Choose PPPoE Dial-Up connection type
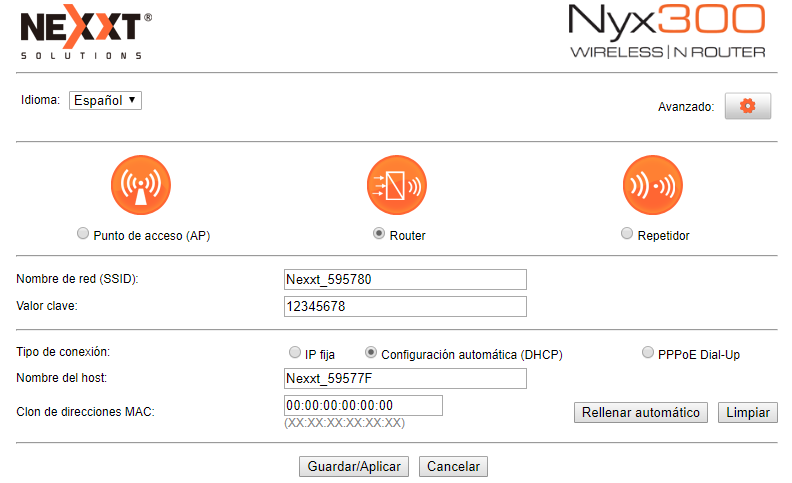The height and width of the screenshot is (483, 792). click(x=648, y=352)
